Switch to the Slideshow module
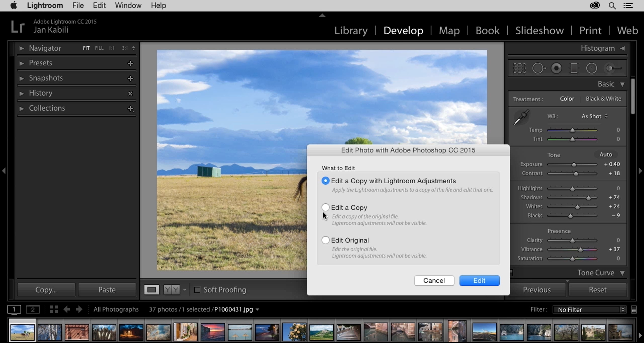 [x=539, y=31]
